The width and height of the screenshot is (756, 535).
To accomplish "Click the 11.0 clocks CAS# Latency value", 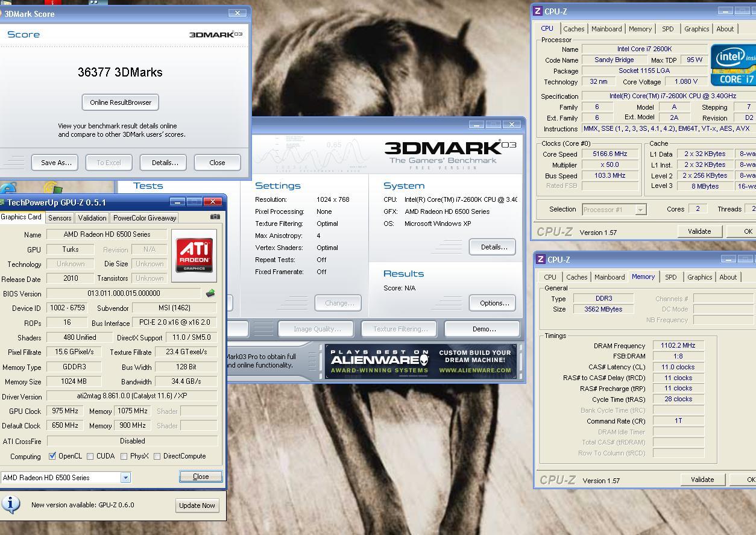I will (678, 367).
